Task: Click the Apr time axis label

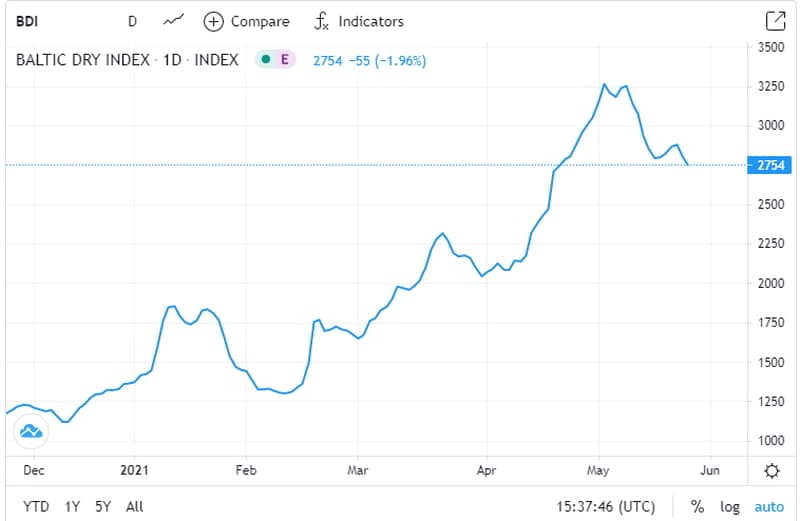Action: click(486, 470)
